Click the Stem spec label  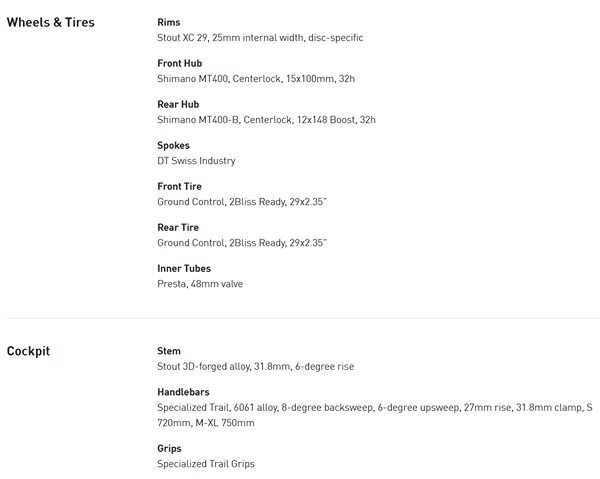coord(169,351)
